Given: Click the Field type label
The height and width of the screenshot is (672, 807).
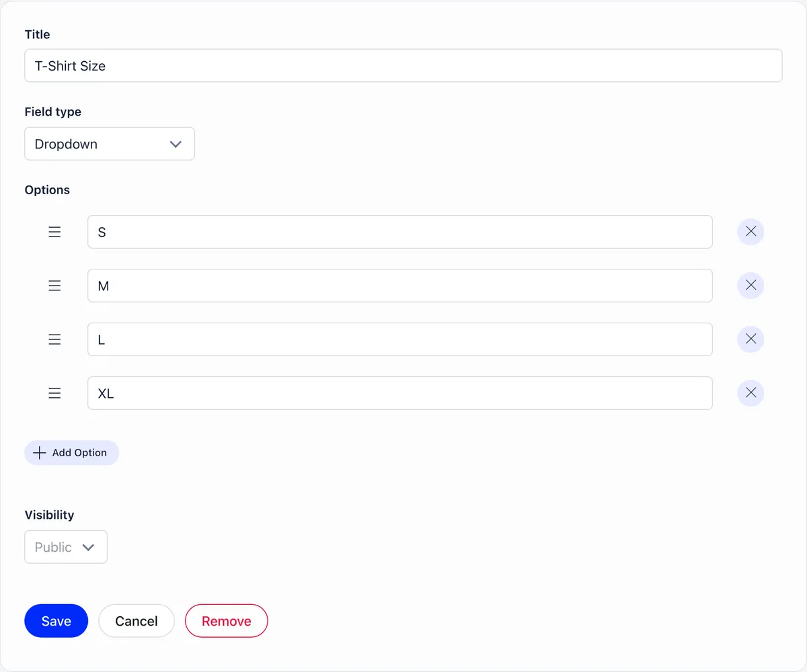Looking at the screenshot, I should pos(53,112).
